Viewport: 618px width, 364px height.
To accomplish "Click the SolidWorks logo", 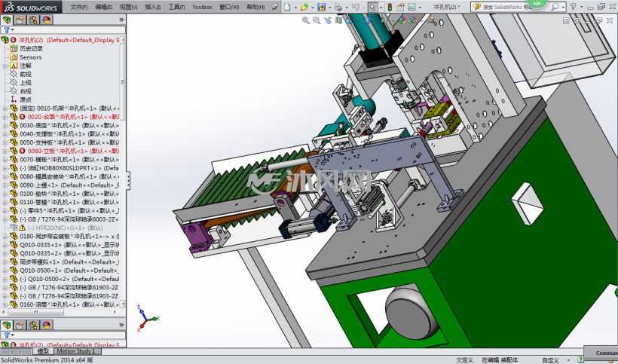I will click(31, 7).
